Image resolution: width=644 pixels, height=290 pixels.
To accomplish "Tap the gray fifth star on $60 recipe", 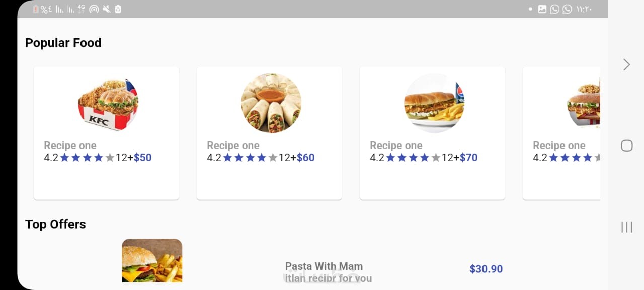I will (273, 158).
